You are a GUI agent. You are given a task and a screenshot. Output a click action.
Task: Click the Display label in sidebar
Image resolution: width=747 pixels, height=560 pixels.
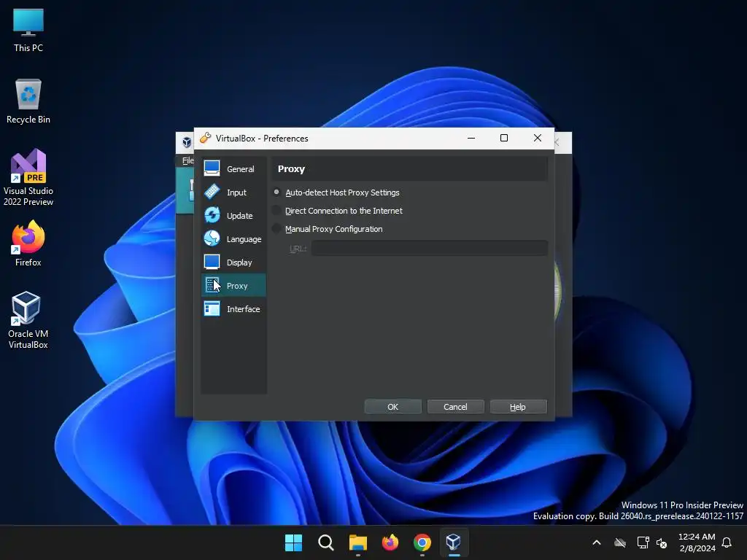click(239, 262)
